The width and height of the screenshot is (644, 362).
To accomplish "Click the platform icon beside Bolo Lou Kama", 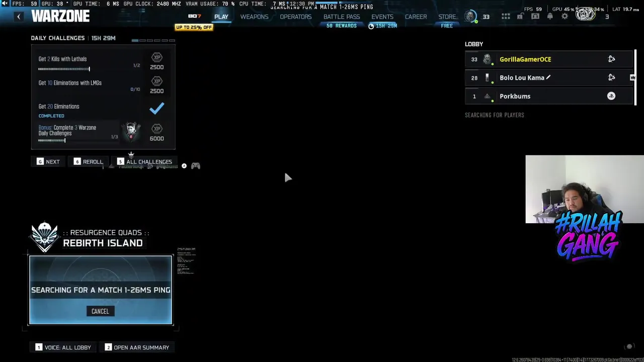I will (x=611, y=77).
